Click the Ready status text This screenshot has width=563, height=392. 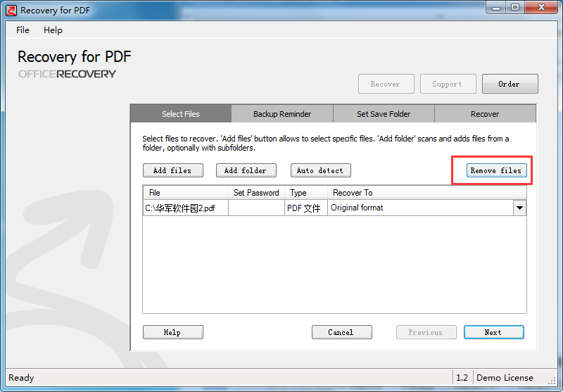[21, 378]
